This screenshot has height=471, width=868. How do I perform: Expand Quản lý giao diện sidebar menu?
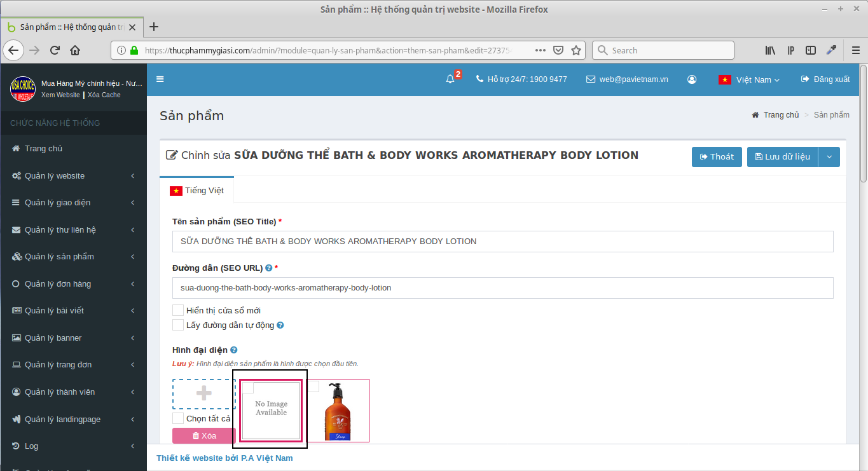click(x=73, y=203)
